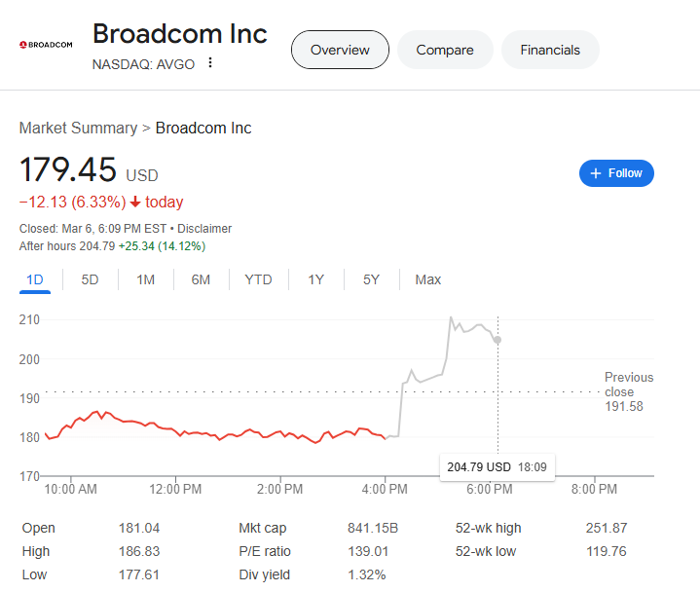This screenshot has height=592, width=700.
Task: Click the Broadcom logo icon
Action: click(46, 45)
